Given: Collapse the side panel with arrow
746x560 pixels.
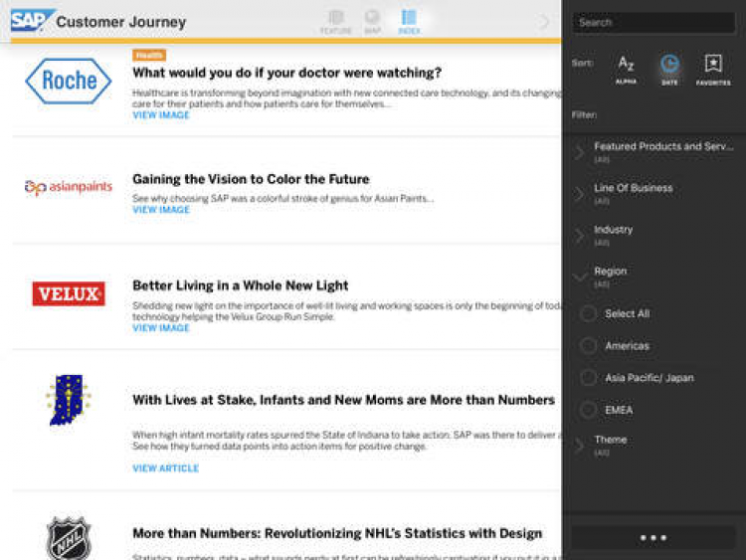Looking at the screenshot, I should coord(544,22).
